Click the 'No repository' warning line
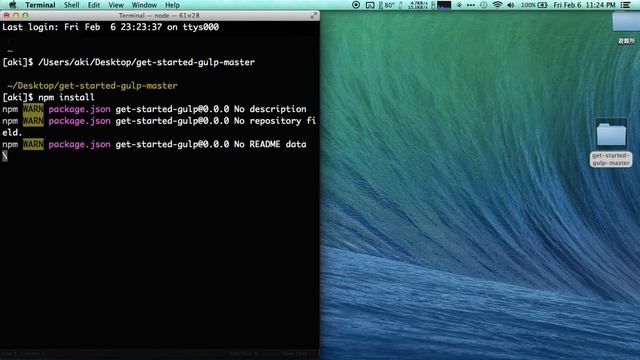Viewport: 640px width, 360px height. pyautogui.click(x=159, y=127)
